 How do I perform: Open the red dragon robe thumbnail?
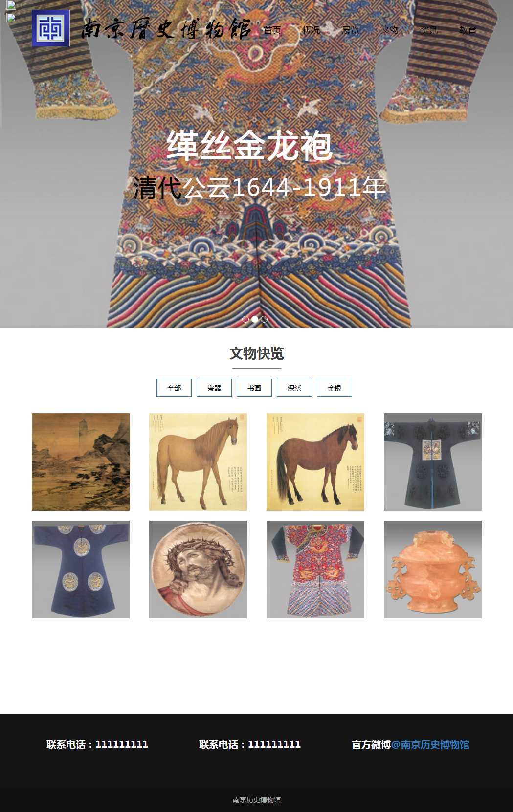click(x=315, y=570)
